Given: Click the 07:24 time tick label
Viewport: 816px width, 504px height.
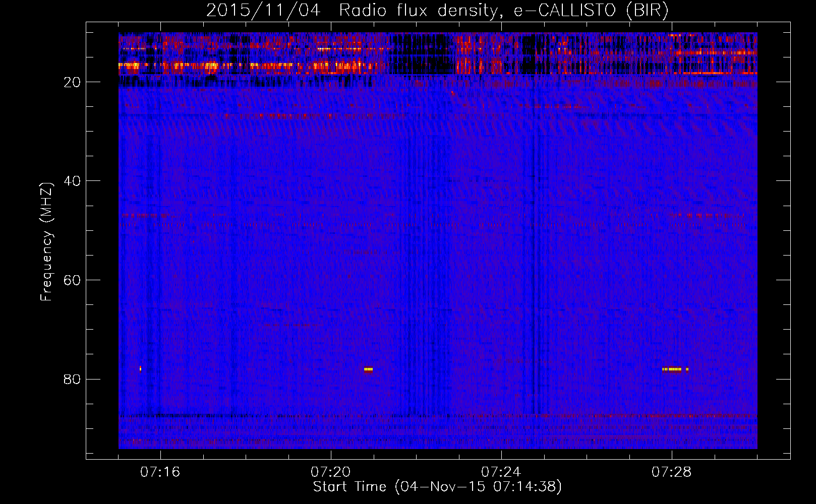Looking at the screenshot, I should point(501,472).
